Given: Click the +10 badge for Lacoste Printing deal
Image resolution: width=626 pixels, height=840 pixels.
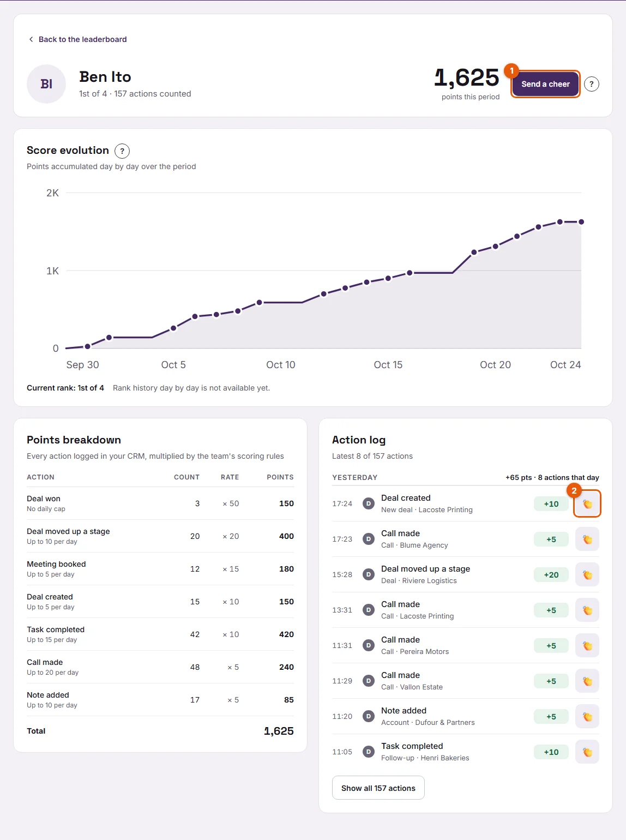Looking at the screenshot, I should [551, 504].
